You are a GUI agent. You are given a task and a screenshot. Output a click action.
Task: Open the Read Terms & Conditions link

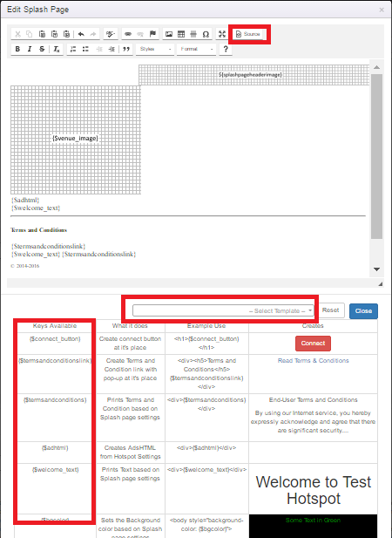click(313, 361)
